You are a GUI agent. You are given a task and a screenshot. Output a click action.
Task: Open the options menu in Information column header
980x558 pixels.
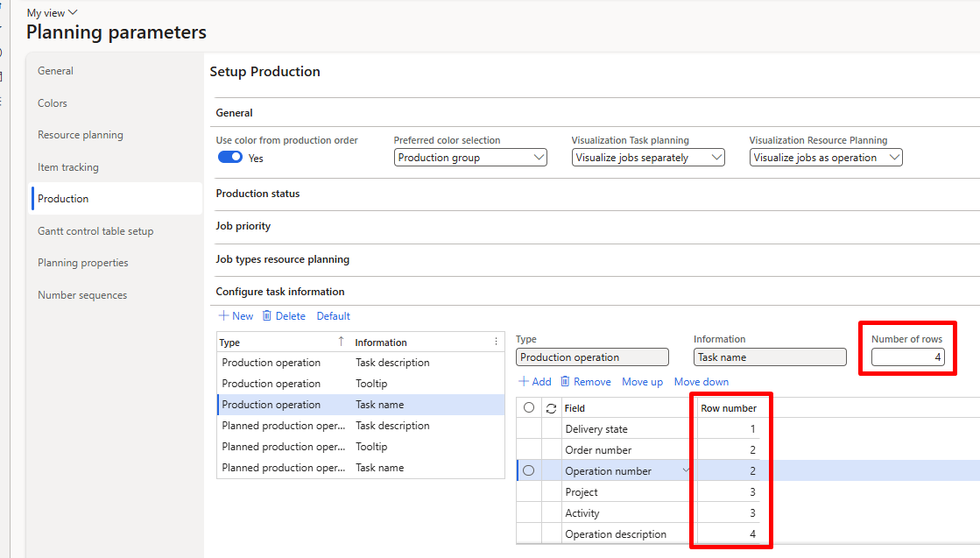click(x=497, y=342)
